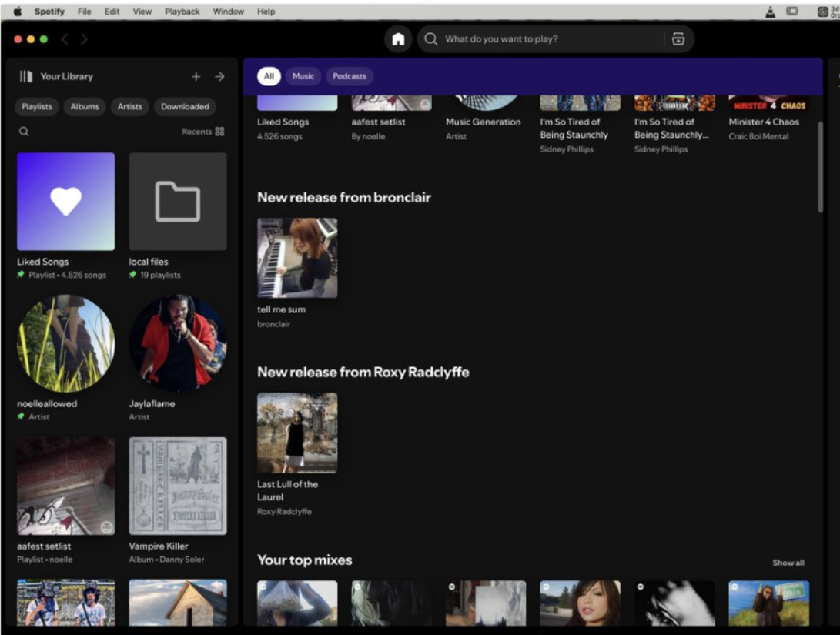Click the main view vertical scrollbar
Image resolution: width=840 pixels, height=635 pixels.
coord(820,166)
